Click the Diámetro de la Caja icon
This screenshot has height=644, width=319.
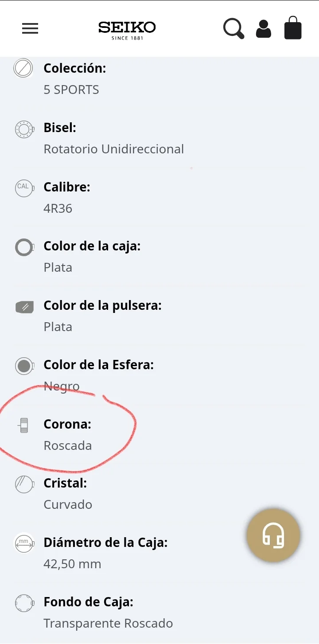coord(24,543)
